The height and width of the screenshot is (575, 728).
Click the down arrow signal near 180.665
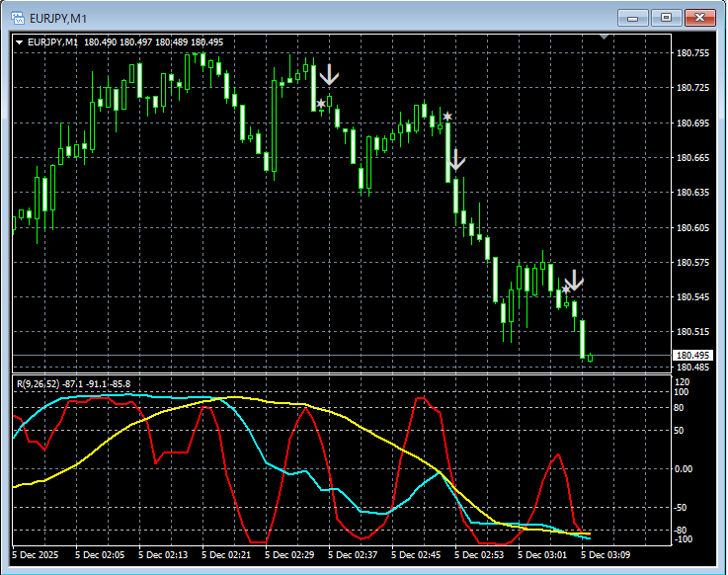(x=454, y=159)
